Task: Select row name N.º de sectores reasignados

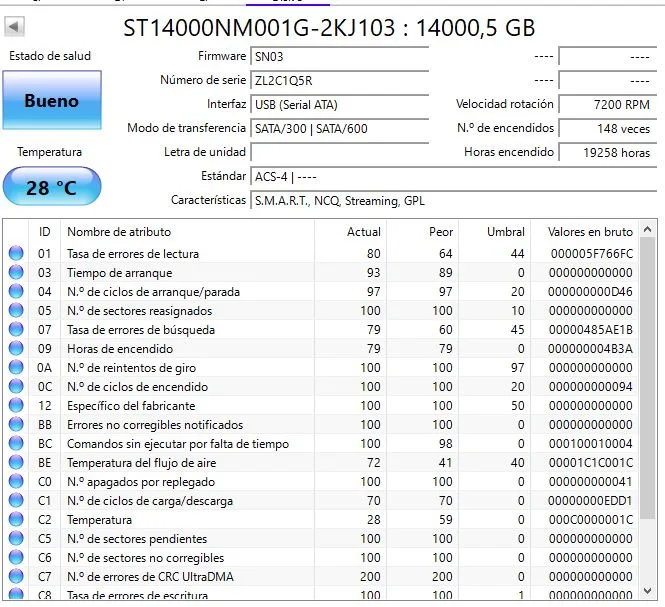Action: (140, 310)
